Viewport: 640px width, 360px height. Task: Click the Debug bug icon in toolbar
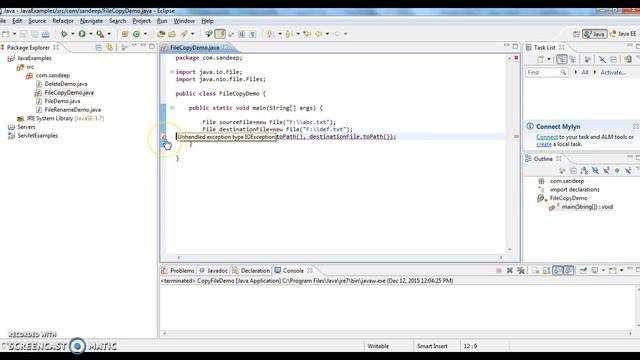tap(64, 34)
